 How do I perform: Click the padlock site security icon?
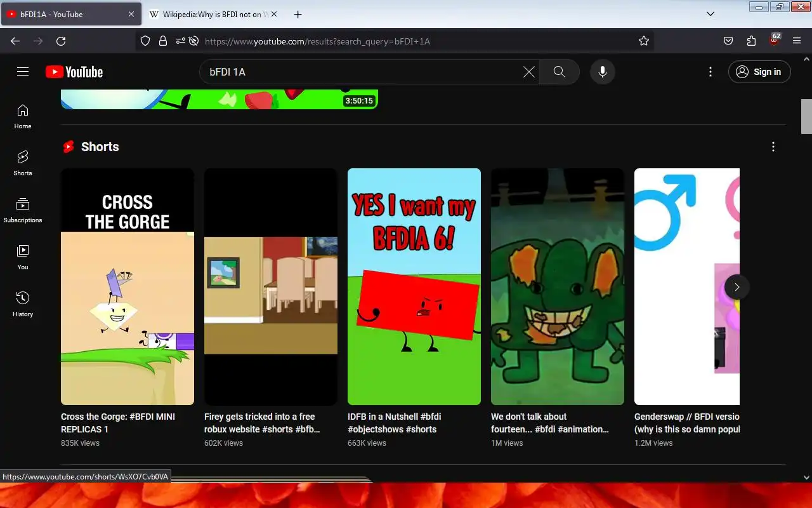[163, 41]
